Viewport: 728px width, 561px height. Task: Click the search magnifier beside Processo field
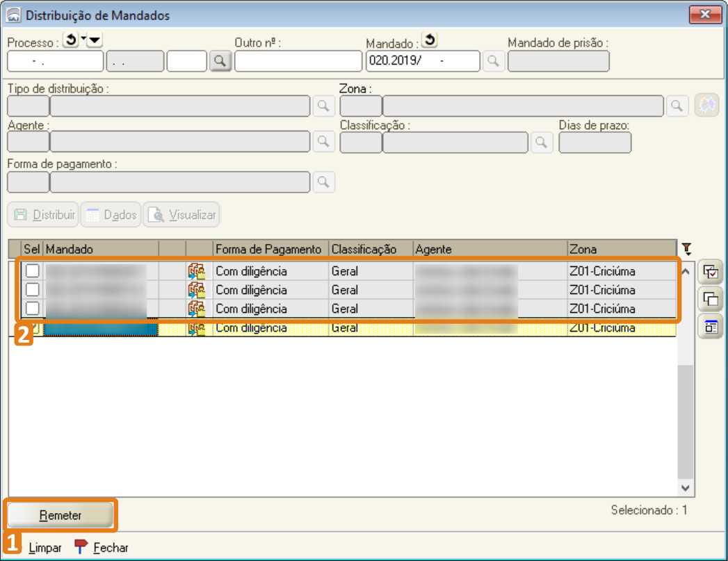pyautogui.click(x=219, y=62)
